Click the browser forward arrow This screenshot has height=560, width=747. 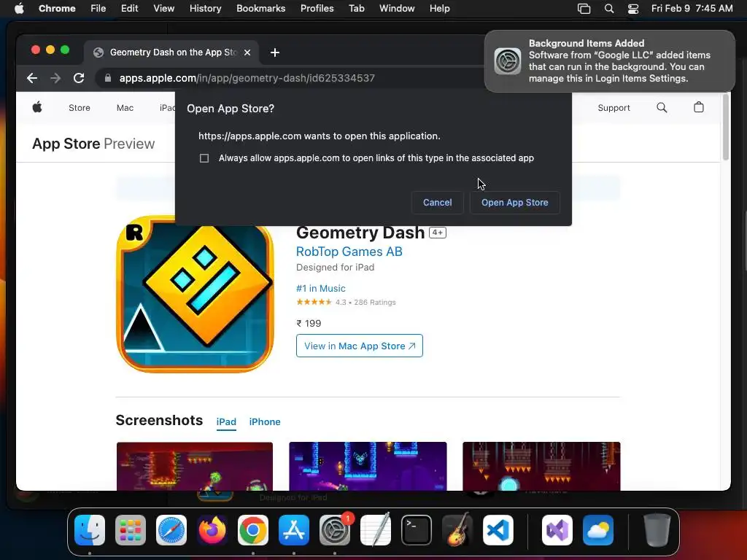pyautogui.click(x=55, y=78)
